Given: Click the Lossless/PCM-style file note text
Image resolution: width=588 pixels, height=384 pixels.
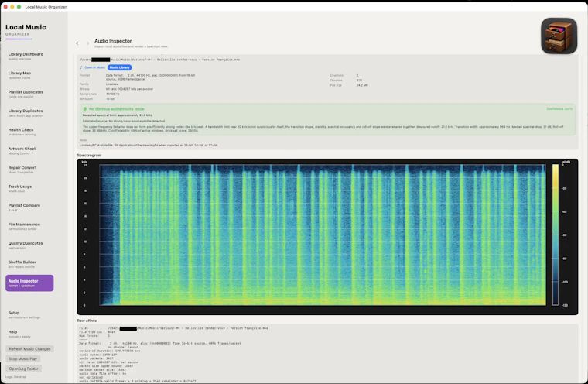Looking at the screenshot, I should pos(149,145).
